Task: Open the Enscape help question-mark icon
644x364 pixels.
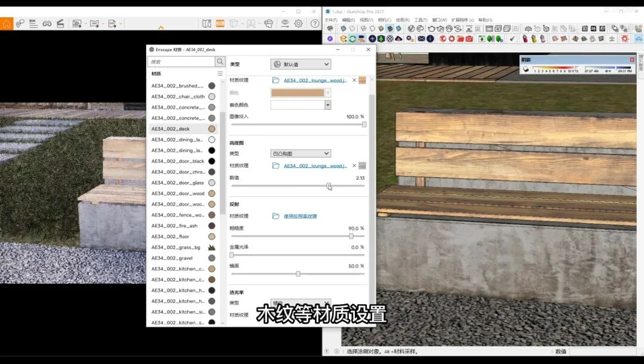Action: click(315, 23)
